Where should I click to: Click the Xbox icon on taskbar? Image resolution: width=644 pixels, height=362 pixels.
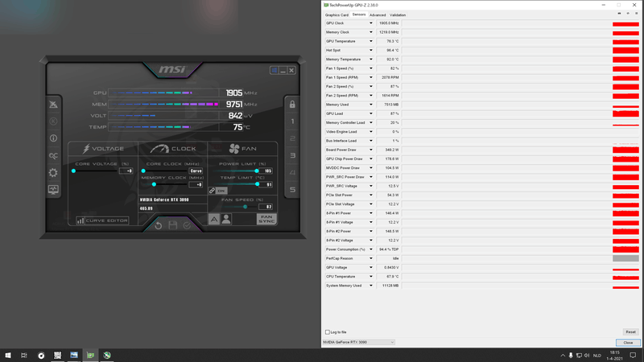pyautogui.click(x=107, y=355)
